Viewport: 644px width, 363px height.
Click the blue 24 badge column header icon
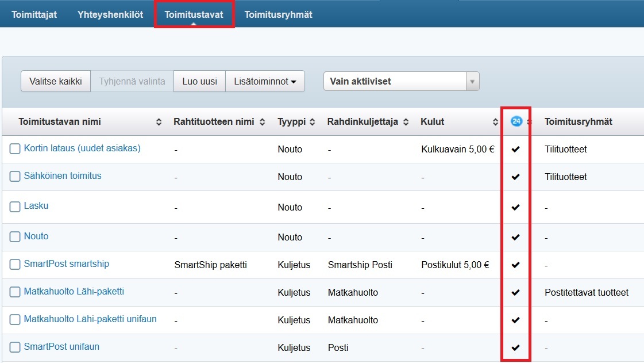(x=516, y=121)
